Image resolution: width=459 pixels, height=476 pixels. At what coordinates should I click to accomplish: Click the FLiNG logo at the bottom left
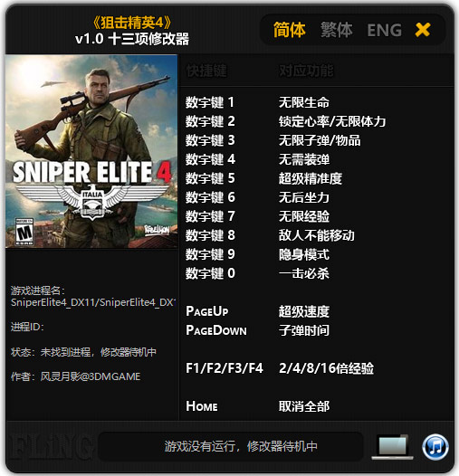point(48,447)
